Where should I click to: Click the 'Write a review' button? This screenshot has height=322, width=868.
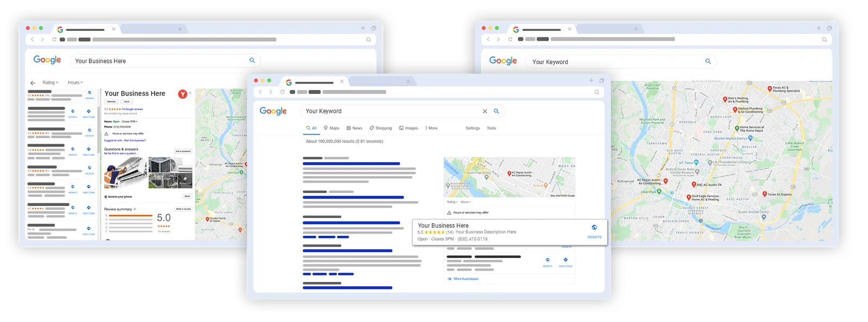pyautogui.click(x=183, y=209)
